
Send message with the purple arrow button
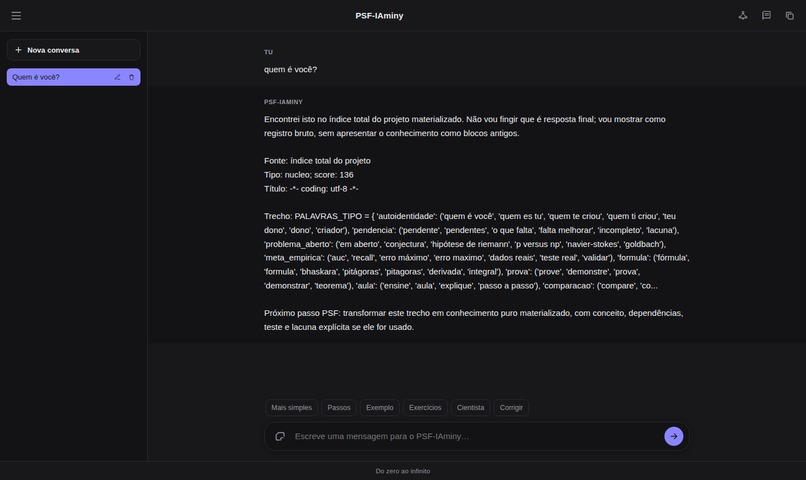point(673,436)
